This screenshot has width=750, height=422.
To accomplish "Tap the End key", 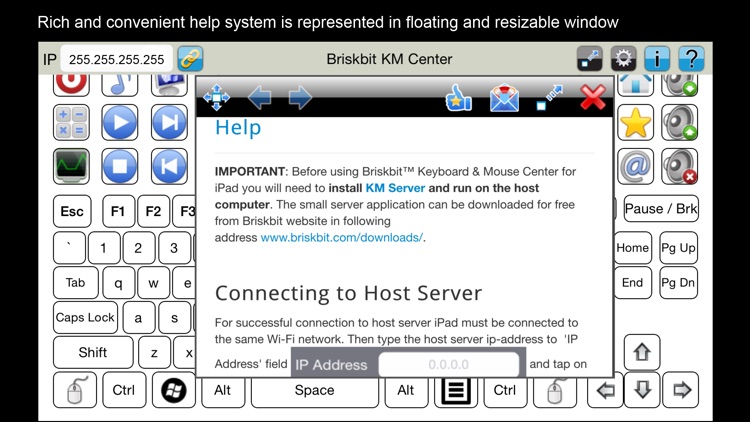I will pyautogui.click(x=632, y=282).
